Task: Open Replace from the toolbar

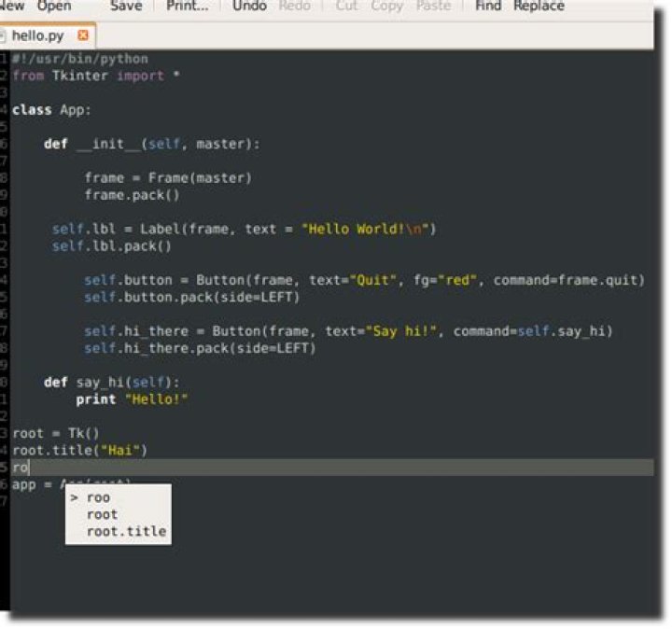Action: 539,6
